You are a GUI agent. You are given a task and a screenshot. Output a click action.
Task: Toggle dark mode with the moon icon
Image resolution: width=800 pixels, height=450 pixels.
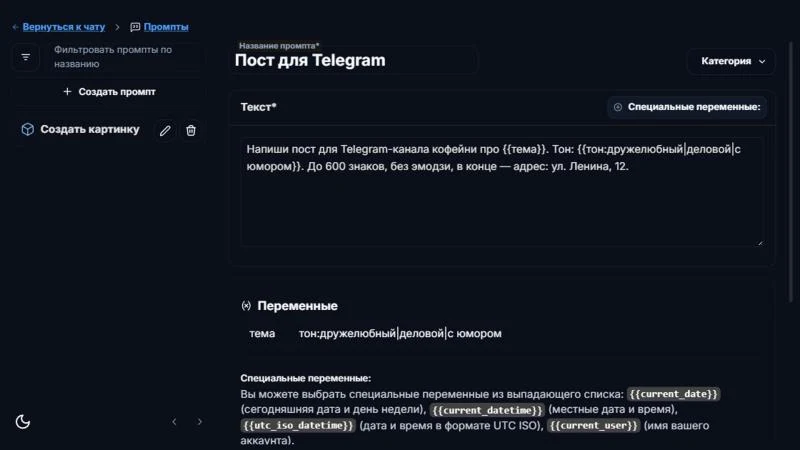click(x=23, y=421)
